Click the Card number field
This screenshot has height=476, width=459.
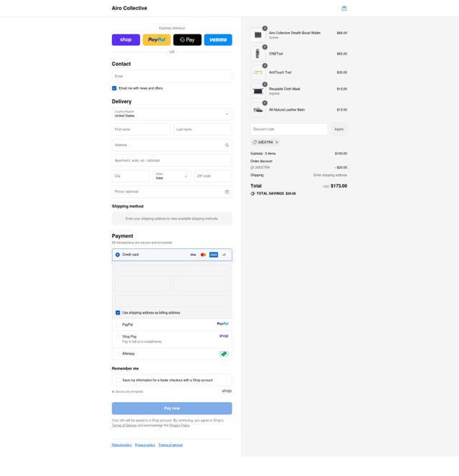pos(172,271)
